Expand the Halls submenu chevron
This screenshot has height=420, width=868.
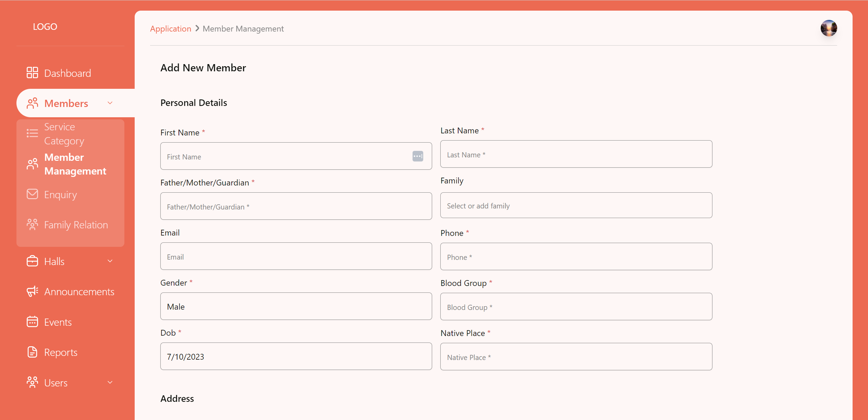[x=110, y=261]
